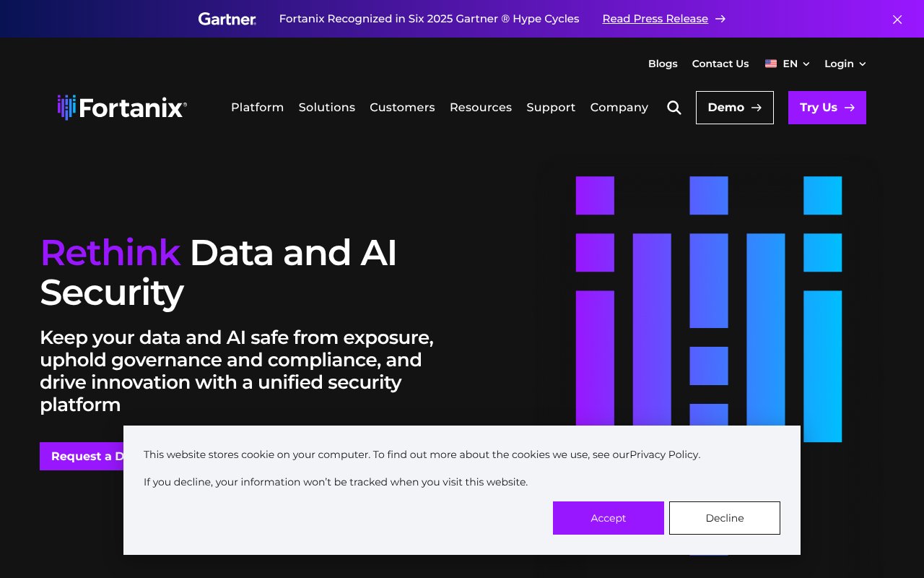Screen dimensions: 924x578
Task: Click the Gartner logo in the announcement banner
Action: 227,19
